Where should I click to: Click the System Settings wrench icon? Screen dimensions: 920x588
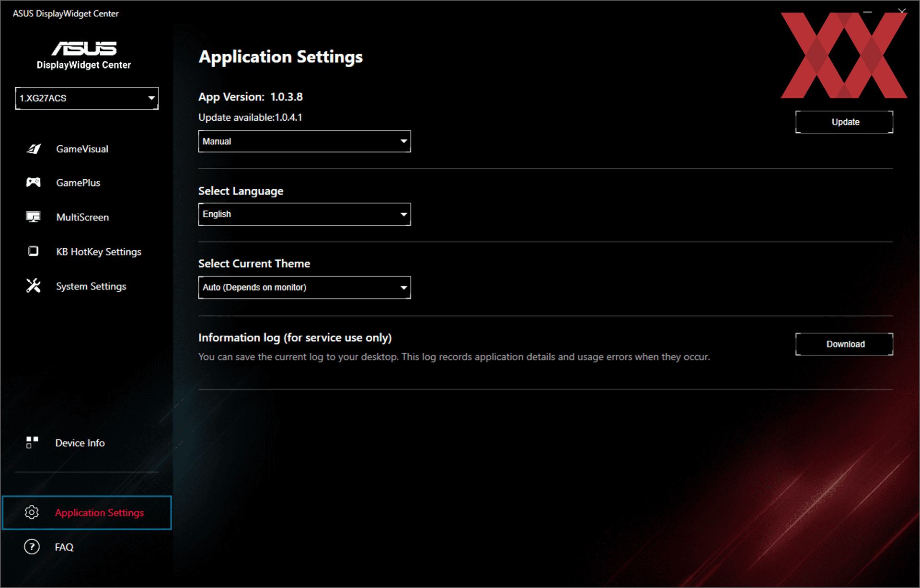34,286
